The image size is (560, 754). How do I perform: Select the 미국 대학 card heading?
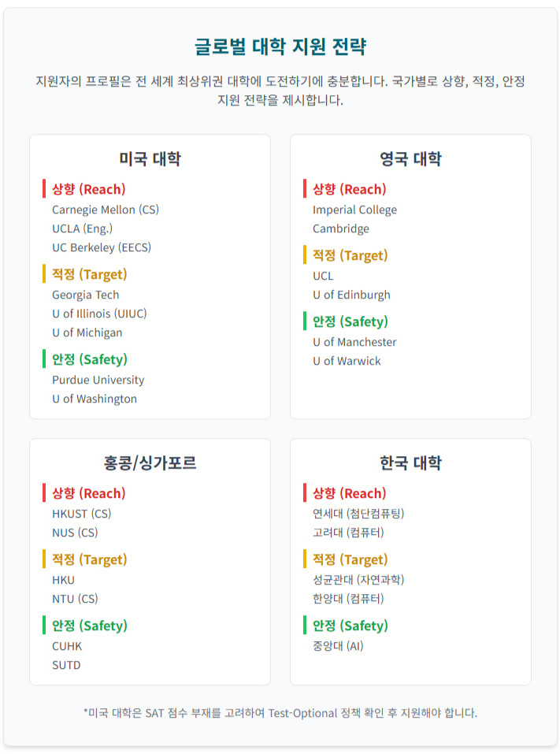point(150,159)
